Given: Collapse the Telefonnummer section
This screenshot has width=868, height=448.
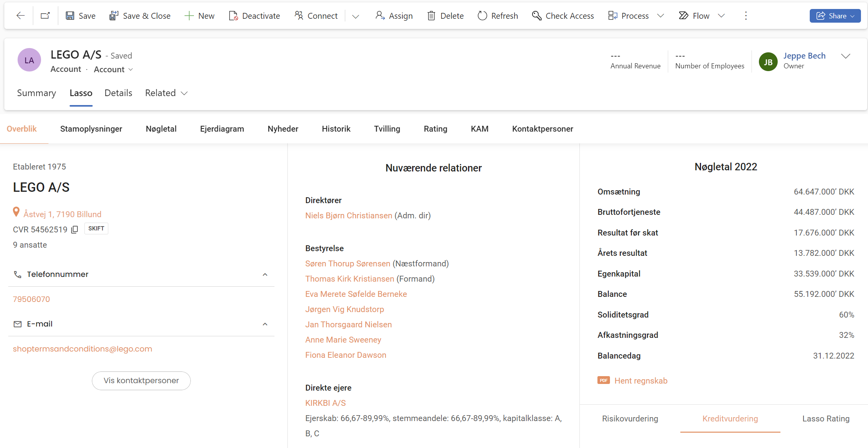Looking at the screenshot, I should point(265,275).
